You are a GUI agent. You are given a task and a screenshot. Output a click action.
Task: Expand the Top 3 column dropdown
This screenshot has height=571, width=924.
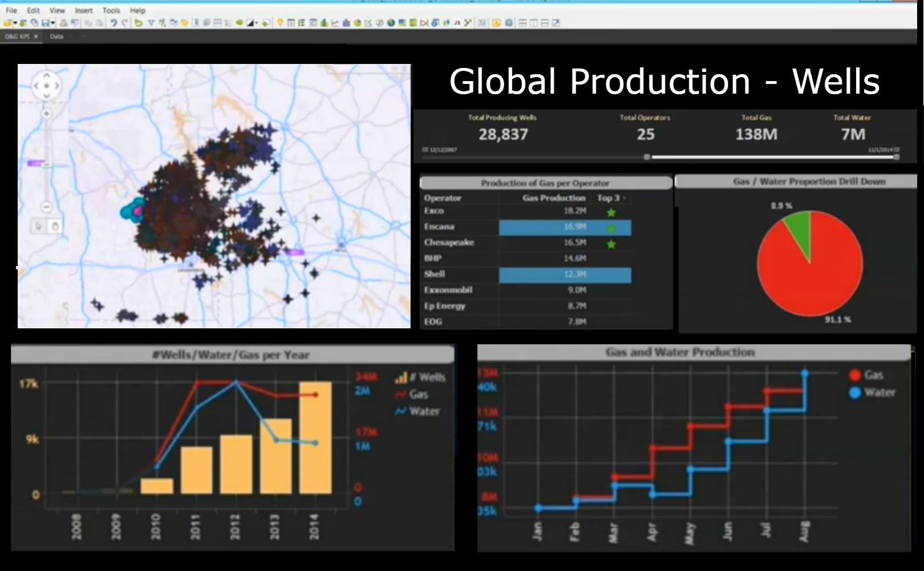point(624,198)
